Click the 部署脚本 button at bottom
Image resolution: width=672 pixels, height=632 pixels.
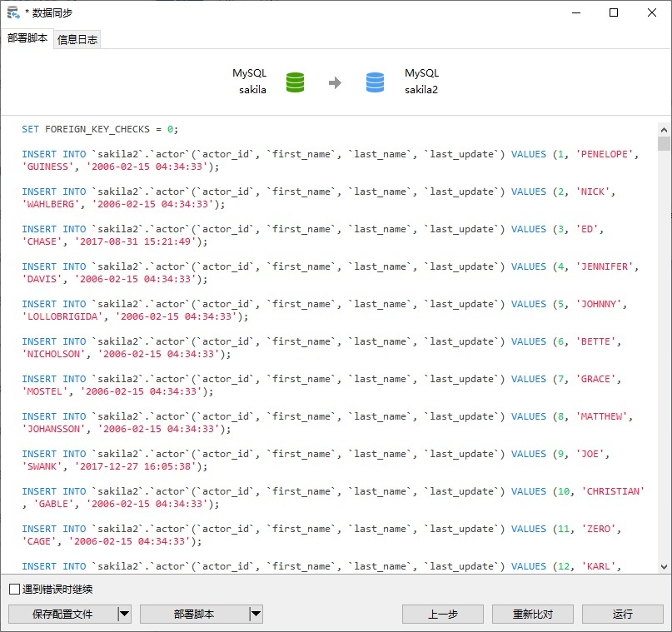click(194, 614)
